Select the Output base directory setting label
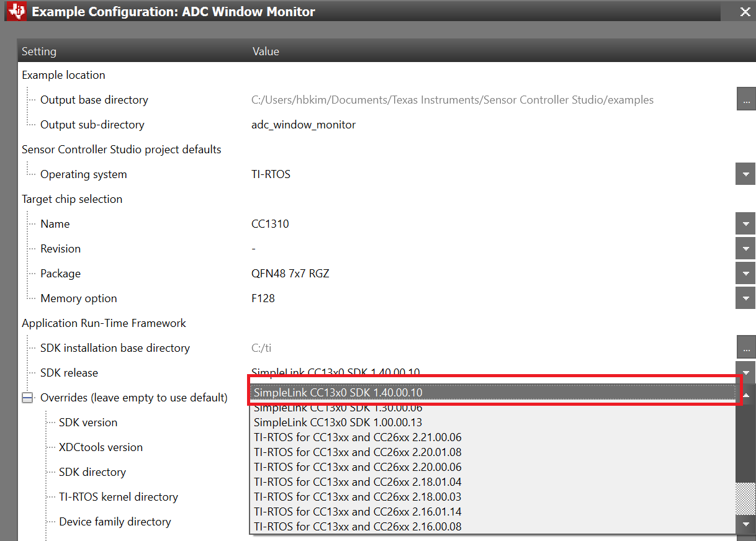This screenshot has height=541, width=756. (94, 100)
